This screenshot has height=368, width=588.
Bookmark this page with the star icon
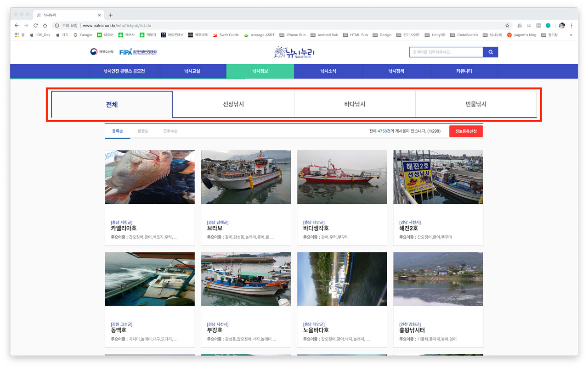507,26
